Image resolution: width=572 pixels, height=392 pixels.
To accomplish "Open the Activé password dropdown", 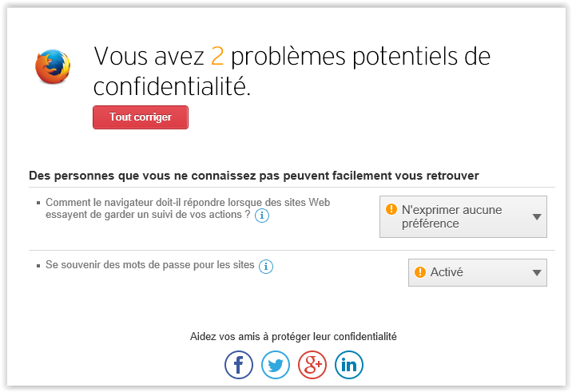I will (477, 272).
